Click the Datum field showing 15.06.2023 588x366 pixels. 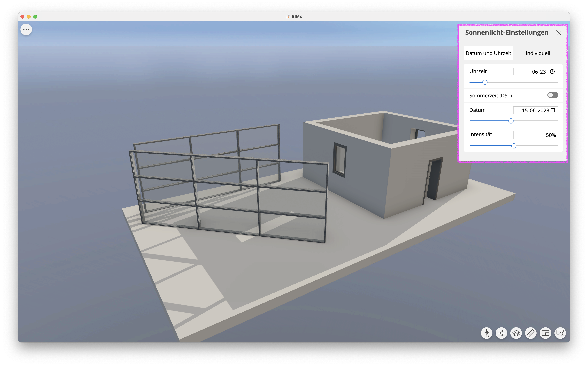point(536,110)
